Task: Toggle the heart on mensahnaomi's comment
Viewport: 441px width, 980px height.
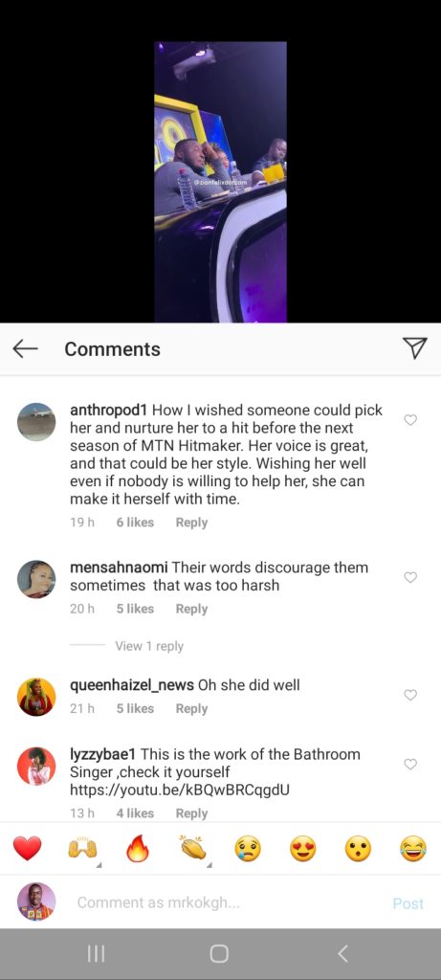Action: coord(410,577)
